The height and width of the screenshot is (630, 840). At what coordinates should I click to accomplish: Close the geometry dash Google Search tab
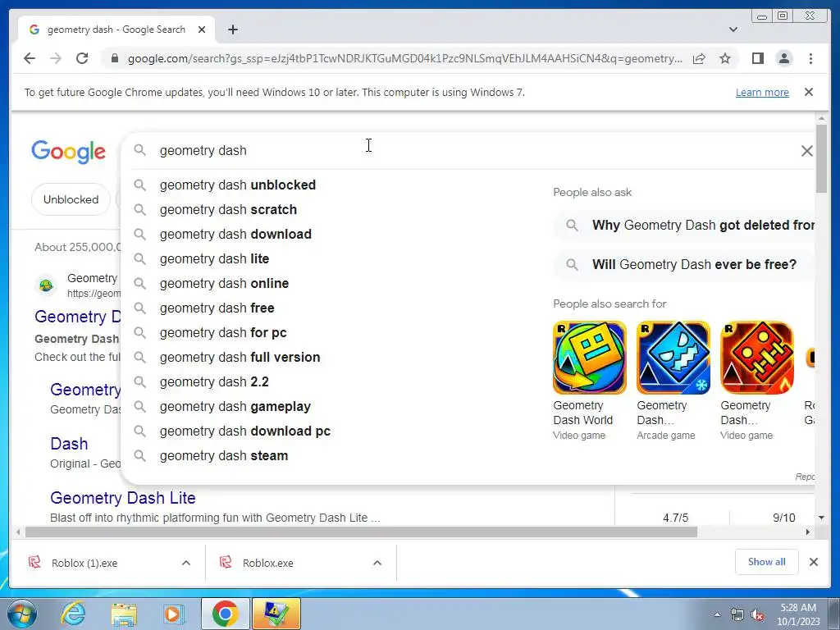(202, 30)
